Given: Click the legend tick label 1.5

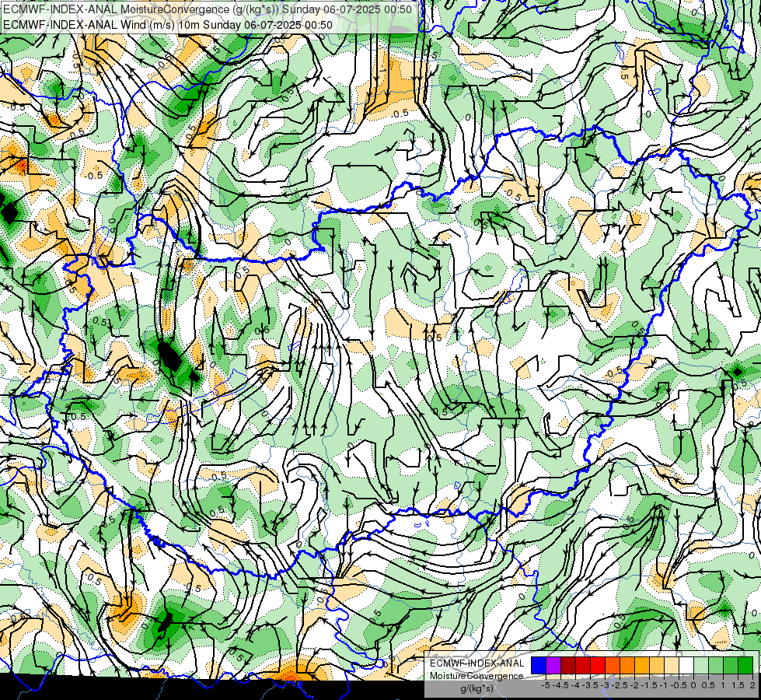Looking at the screenshot, I should point(738,685).
